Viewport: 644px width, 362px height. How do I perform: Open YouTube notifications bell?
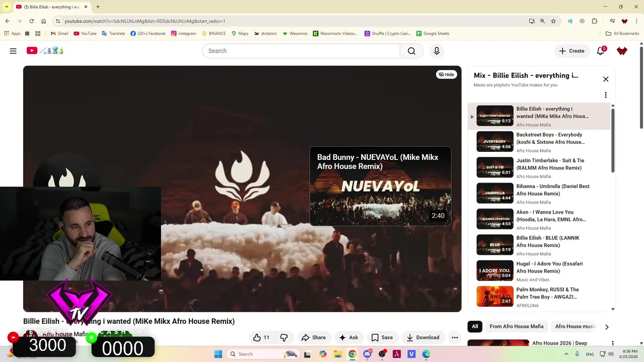point(601,51)
